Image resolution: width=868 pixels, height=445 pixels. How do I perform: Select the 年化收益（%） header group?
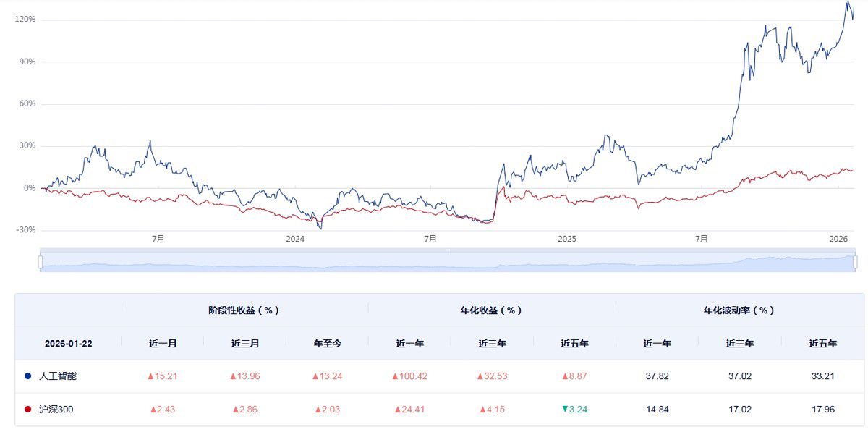[492, 310]
